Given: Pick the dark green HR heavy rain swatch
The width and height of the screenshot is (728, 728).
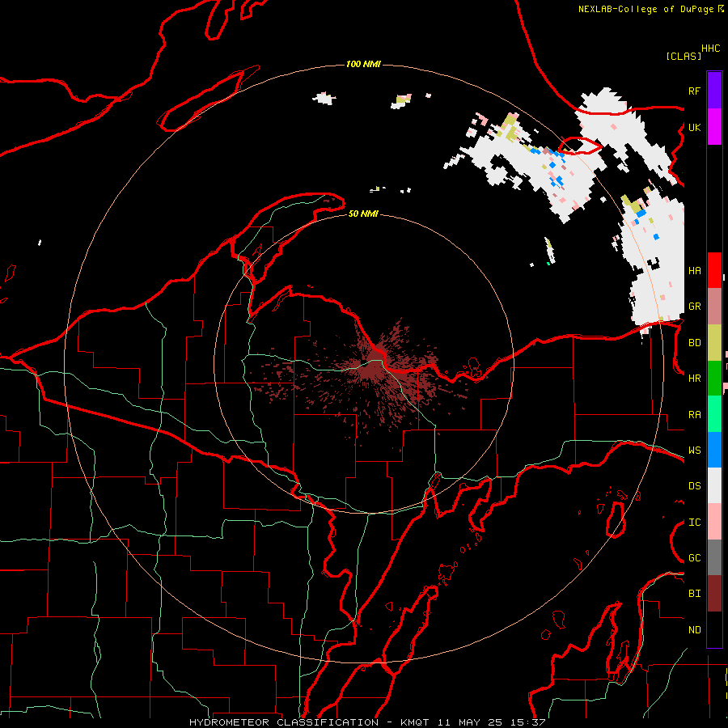Looking at the screenshot, I should 714,379.
